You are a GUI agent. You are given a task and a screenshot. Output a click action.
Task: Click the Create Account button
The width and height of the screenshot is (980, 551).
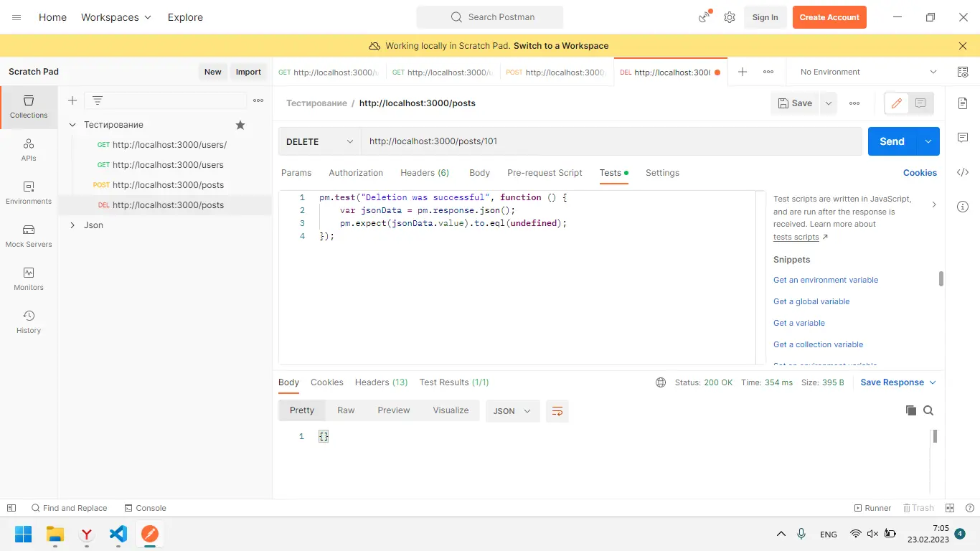click(829, 17)
